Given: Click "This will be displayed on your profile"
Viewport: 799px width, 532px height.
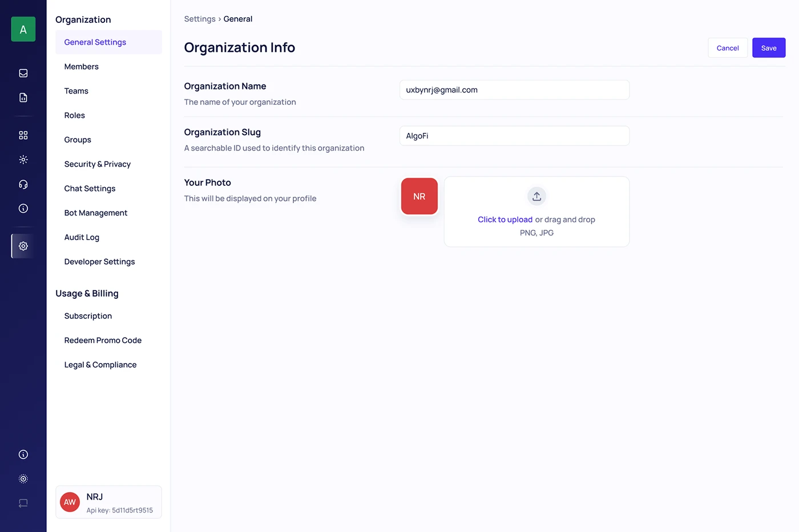Looking at the screenshot, I should click(x=250, y=198).
